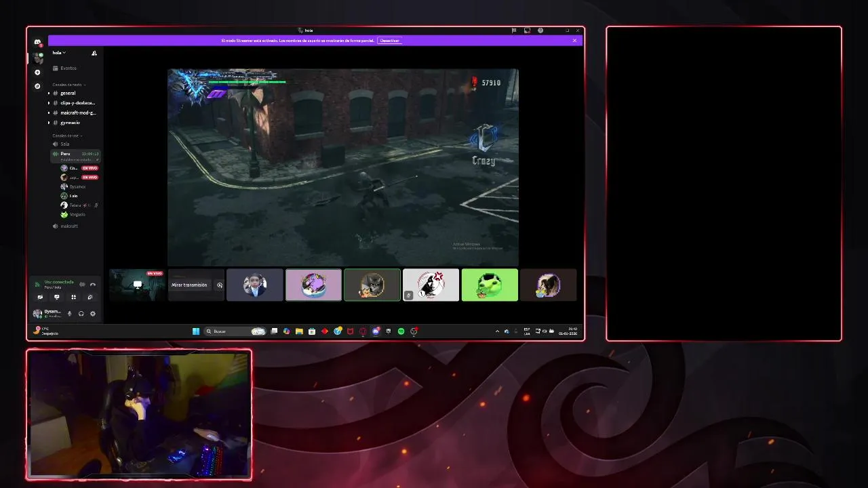Click the taskbar Buscar search box
Screen dimensions: 868x488
click(x=235, y=331)
